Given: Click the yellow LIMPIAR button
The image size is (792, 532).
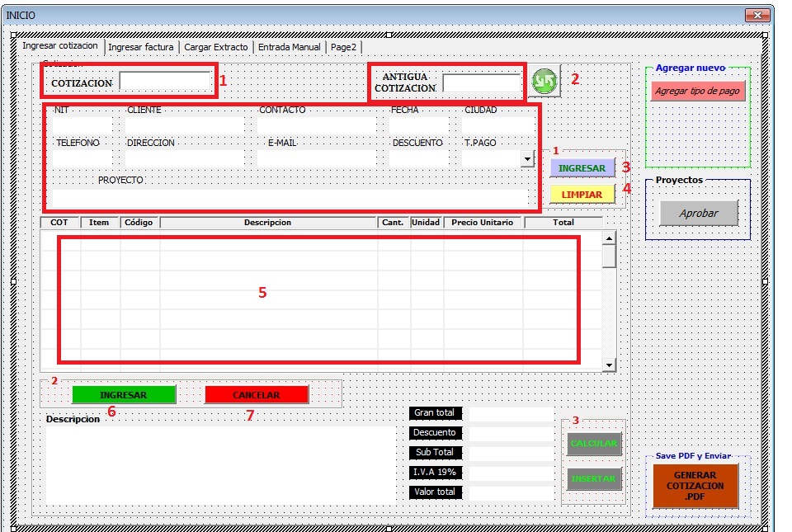Looking at the screenshot, I should [x=582, y=195].
